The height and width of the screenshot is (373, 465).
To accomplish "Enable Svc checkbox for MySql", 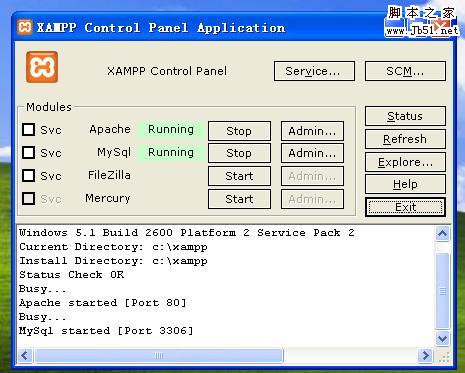I will click(x=28, y=152).
